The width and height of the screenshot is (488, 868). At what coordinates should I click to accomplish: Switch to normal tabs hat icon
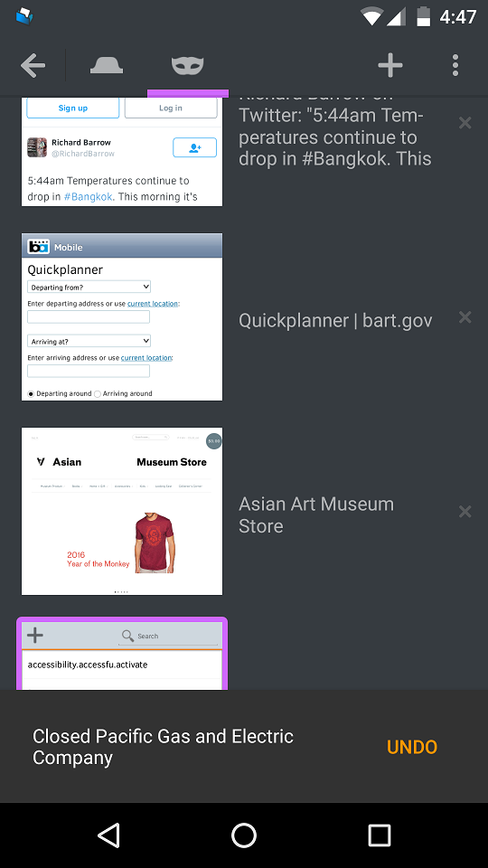107,65
